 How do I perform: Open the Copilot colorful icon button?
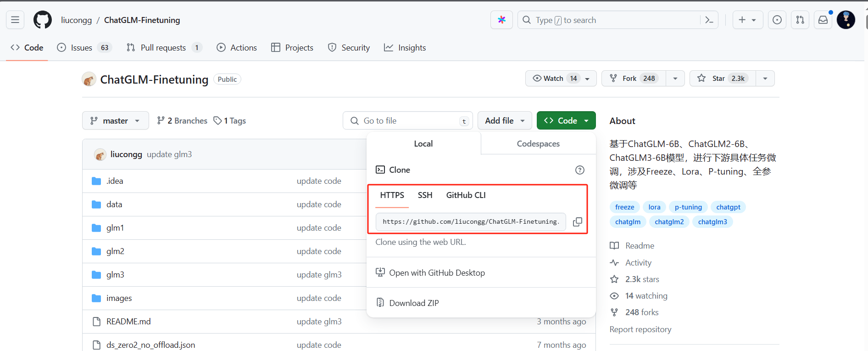[x=501, y=20]
